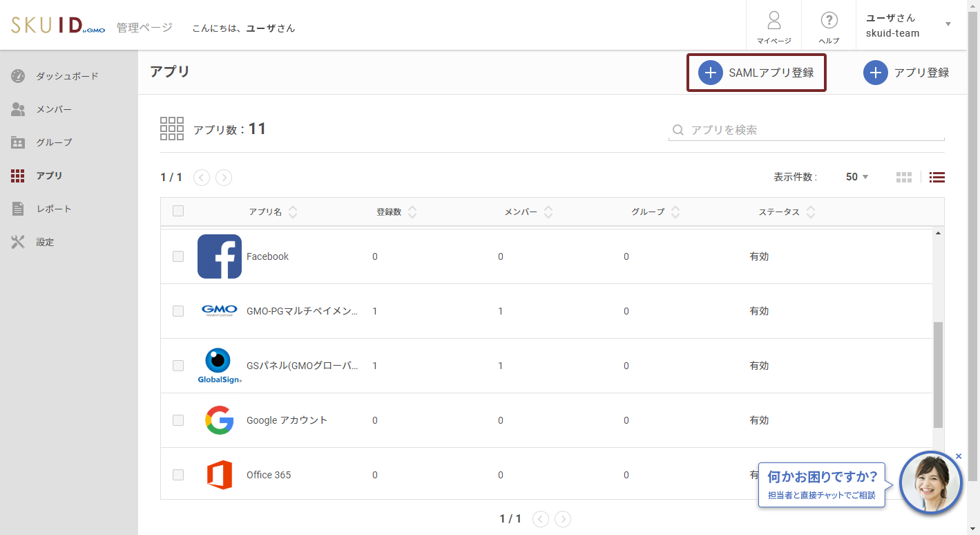Open the Members sidebar menu item

(54, 109)
